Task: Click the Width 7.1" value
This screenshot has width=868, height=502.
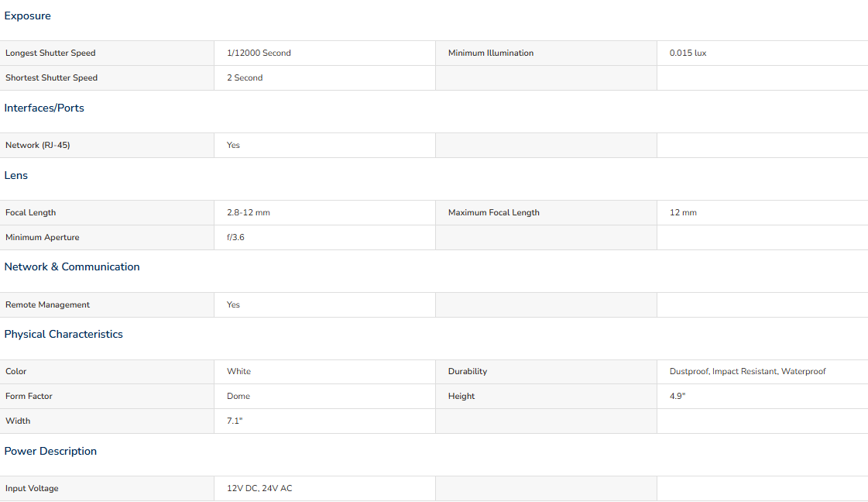Action: (235, 421)
